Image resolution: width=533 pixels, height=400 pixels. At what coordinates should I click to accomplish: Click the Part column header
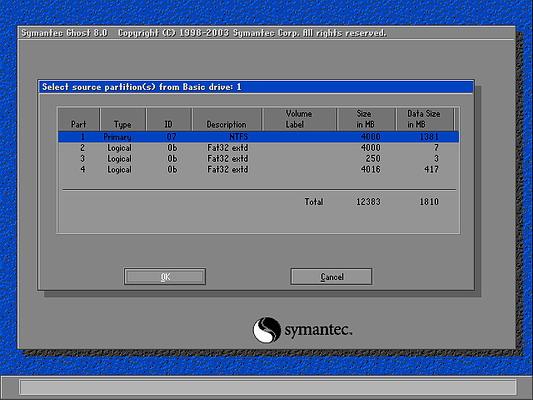coord(79,119)
